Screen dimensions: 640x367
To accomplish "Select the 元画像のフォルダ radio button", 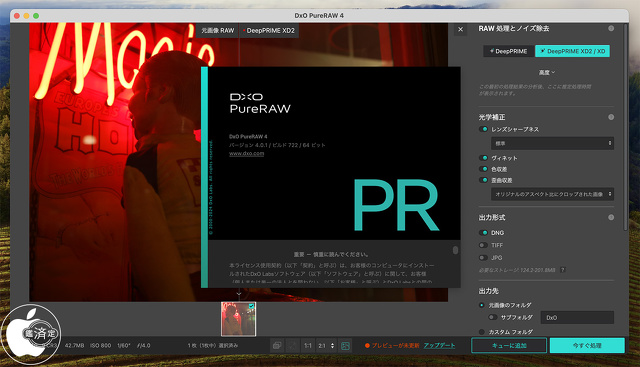I will tap(482, 305).
